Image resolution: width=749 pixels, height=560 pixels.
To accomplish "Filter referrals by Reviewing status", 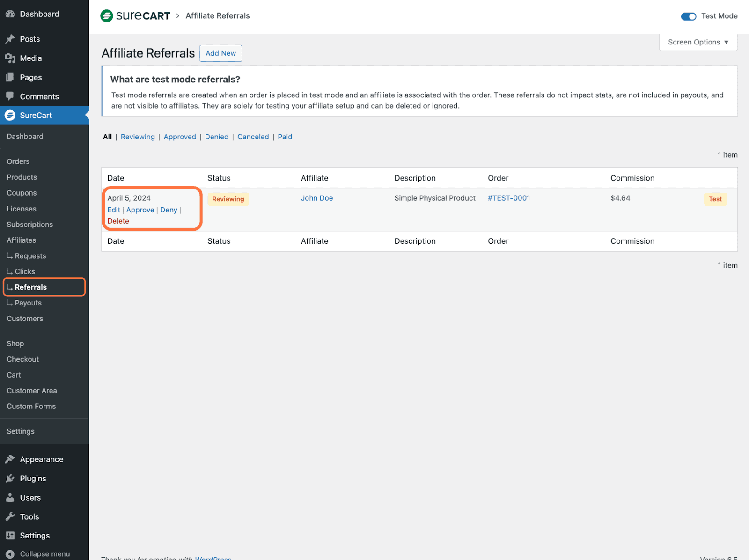I will coord(138,137).
